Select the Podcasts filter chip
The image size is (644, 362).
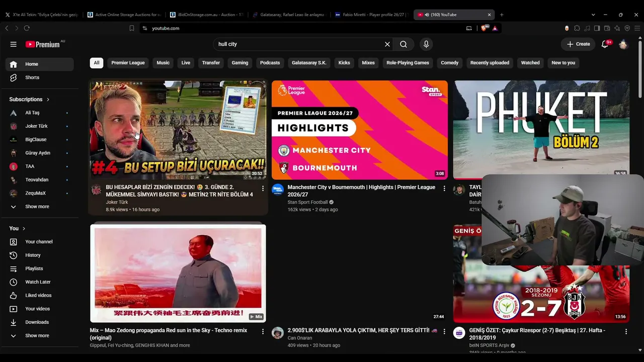[270, 63]
